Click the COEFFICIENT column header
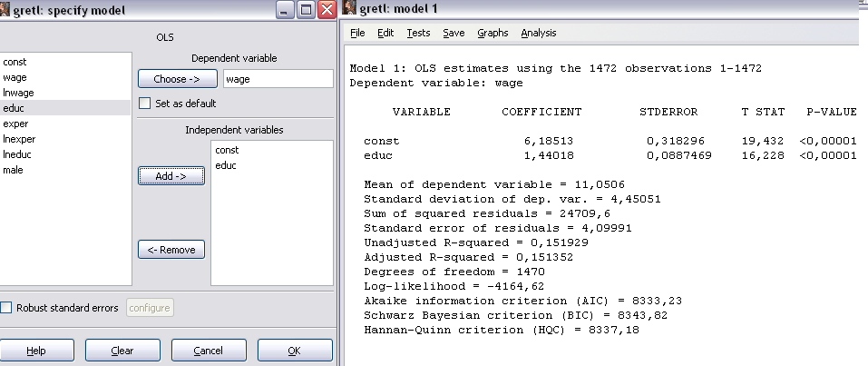This screenshot has width=868, height=366. (x=541, y=112)
